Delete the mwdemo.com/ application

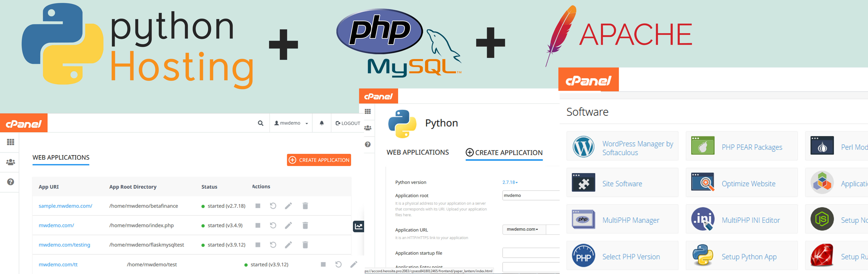[305, 225]
